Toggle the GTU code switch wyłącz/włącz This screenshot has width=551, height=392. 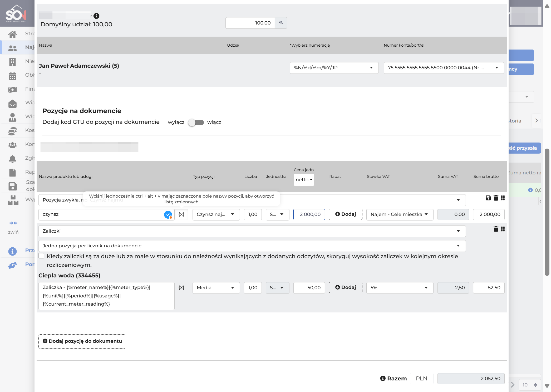coord(196,122)
